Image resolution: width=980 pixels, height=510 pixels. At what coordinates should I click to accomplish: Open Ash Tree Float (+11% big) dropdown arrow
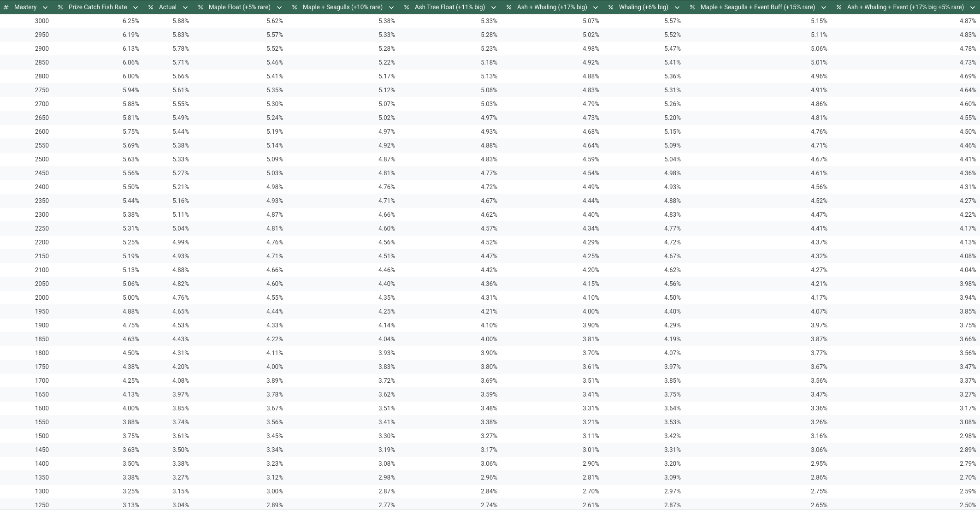pyautogui.click(x=494, y=7)
